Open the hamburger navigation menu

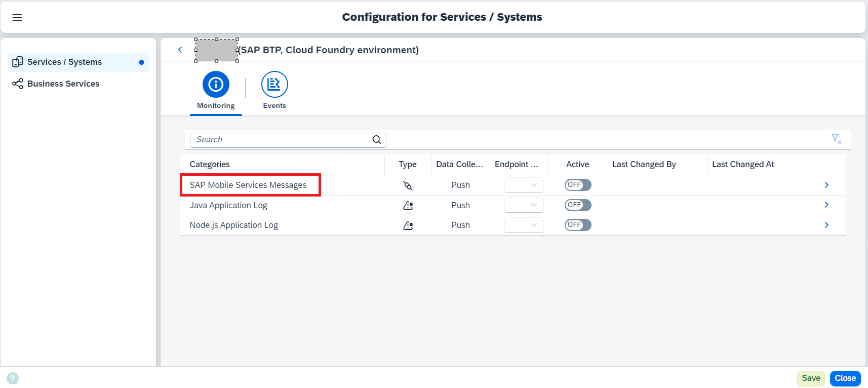coord(17,18)
